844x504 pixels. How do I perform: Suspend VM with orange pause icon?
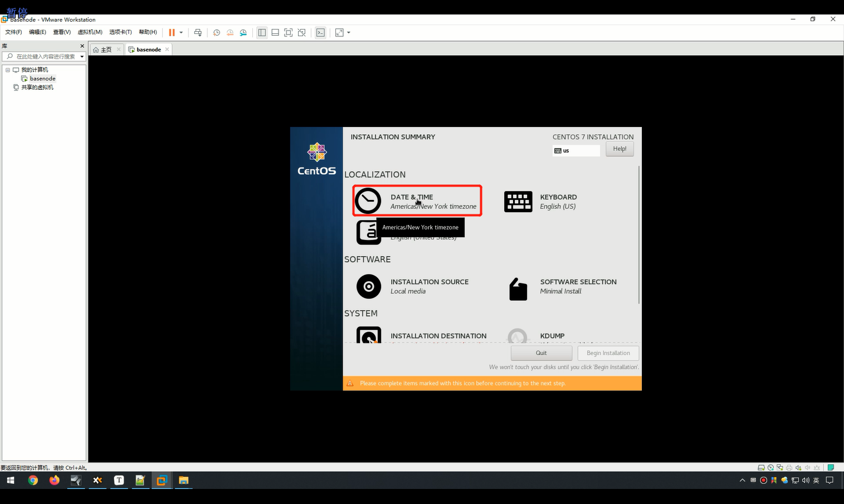coord(172,33)
